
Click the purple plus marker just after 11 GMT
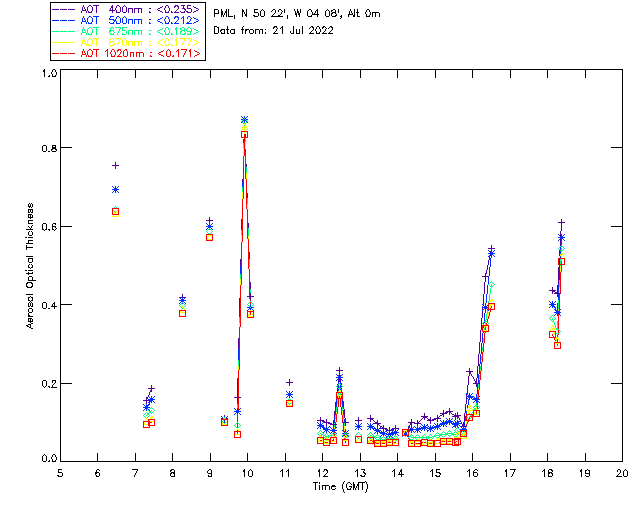(289, 383)
